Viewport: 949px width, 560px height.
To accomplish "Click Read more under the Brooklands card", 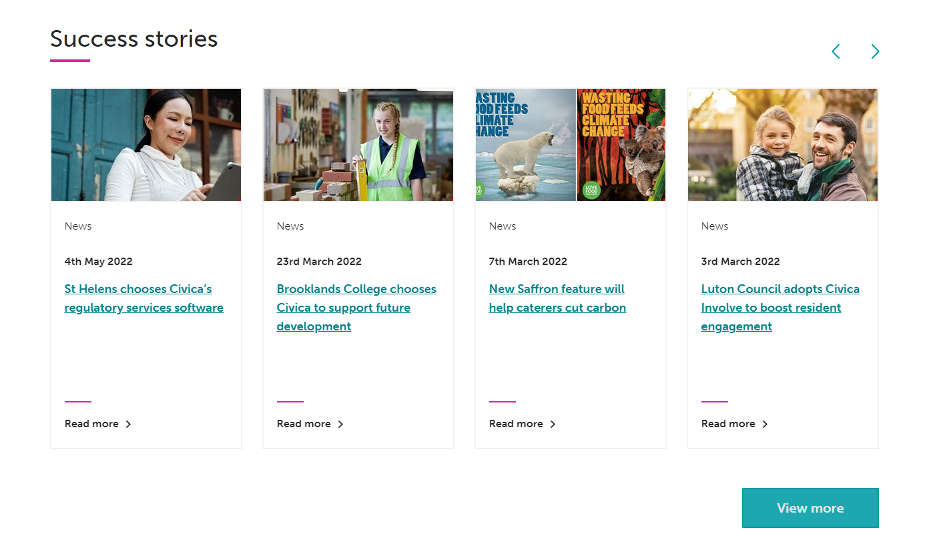I will click(x=304, y=424).
